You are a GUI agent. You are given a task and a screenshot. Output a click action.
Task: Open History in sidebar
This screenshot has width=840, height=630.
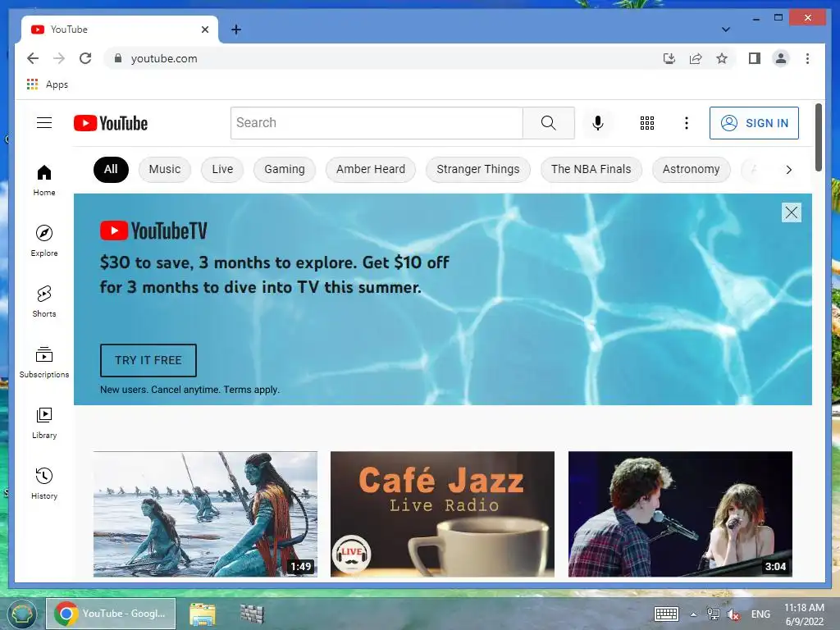coord(44,484)
